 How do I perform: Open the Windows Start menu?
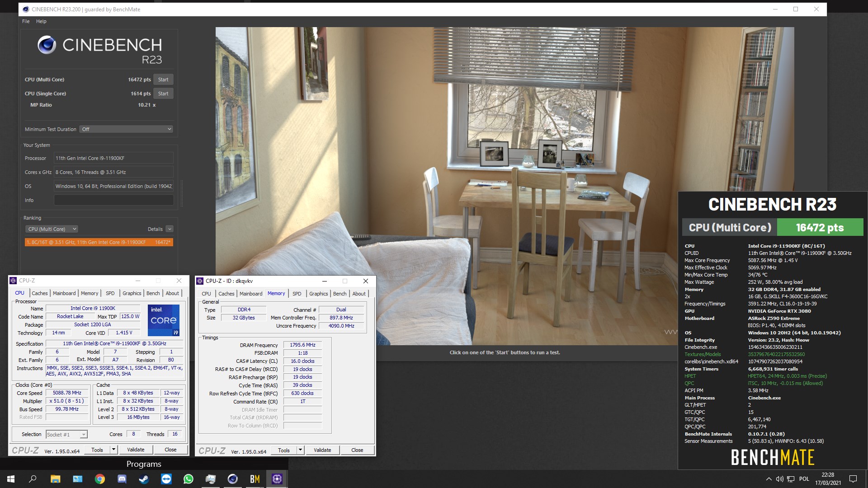click(x=11, y=479)
